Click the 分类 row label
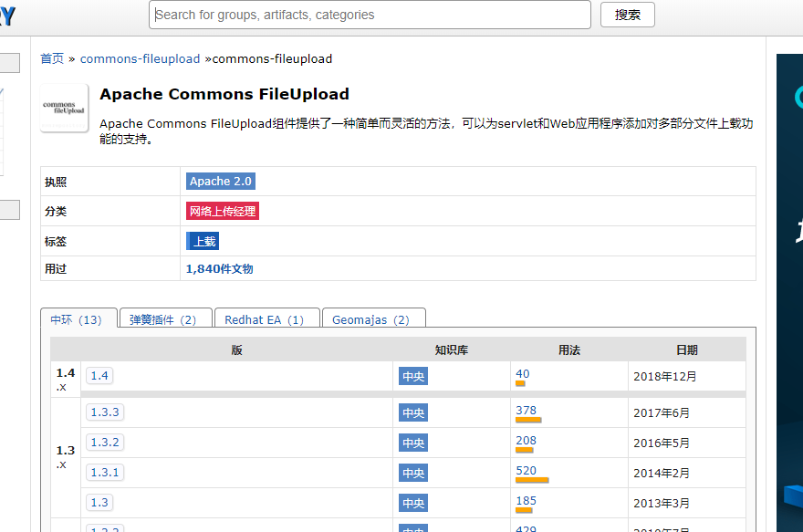Screen dimensions: 803x532 coord(56,211)
